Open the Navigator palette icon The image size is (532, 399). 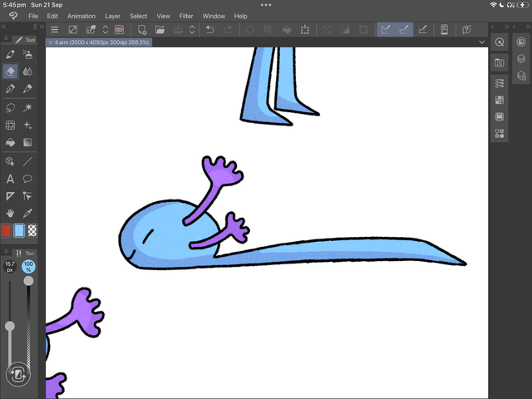tap(500, 42)
